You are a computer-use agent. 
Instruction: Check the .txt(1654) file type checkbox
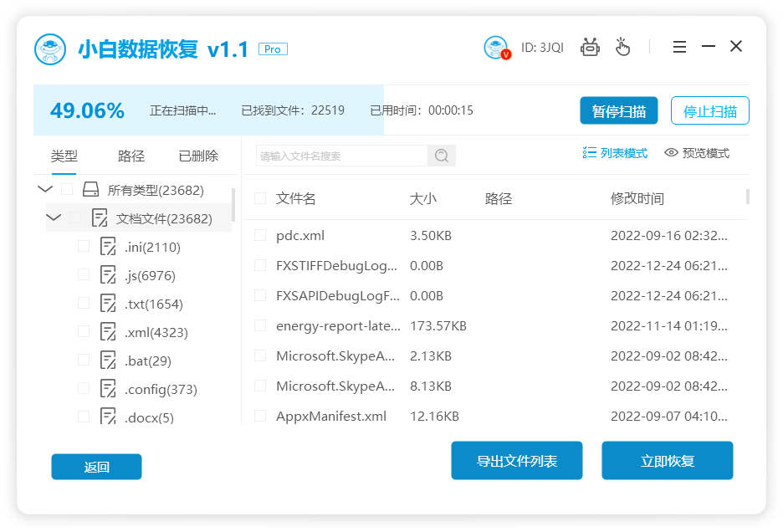tap(84, 303)
